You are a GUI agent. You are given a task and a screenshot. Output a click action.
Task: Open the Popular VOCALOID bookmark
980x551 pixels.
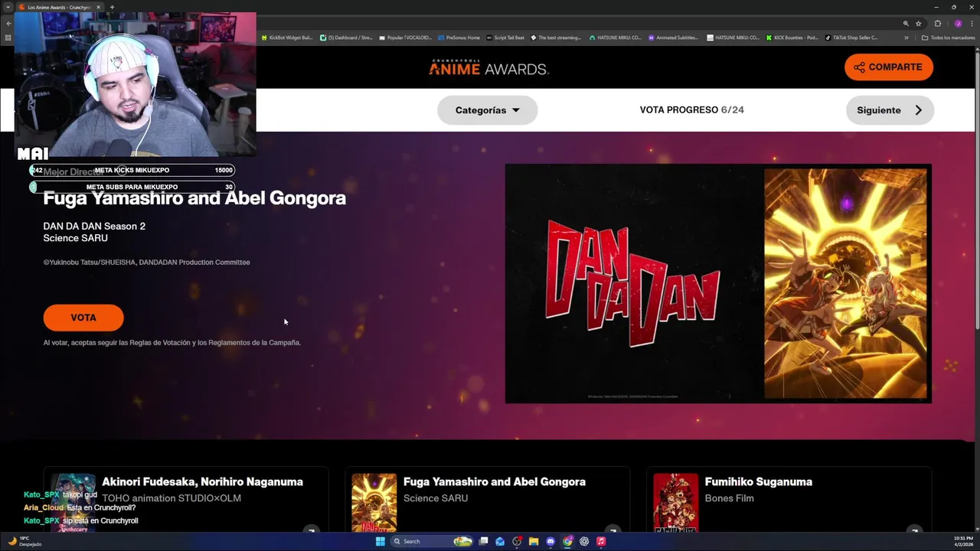pos(405,37)
